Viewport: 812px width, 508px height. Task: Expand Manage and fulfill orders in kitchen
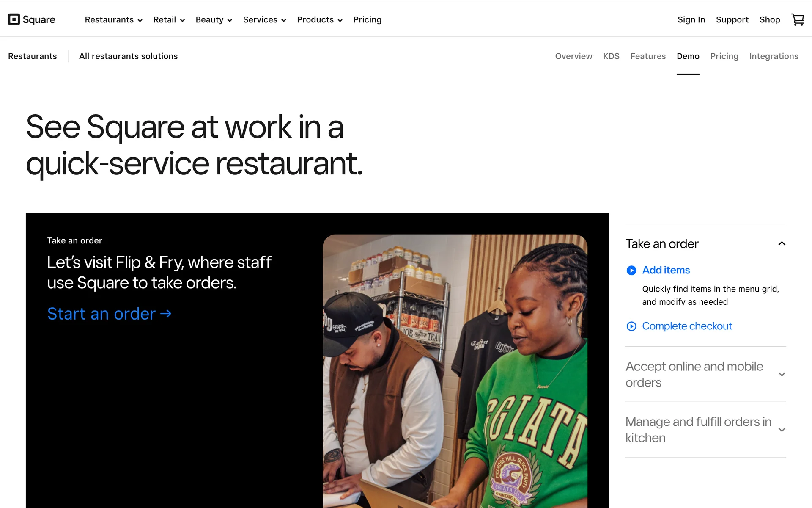tap(782, 430)
